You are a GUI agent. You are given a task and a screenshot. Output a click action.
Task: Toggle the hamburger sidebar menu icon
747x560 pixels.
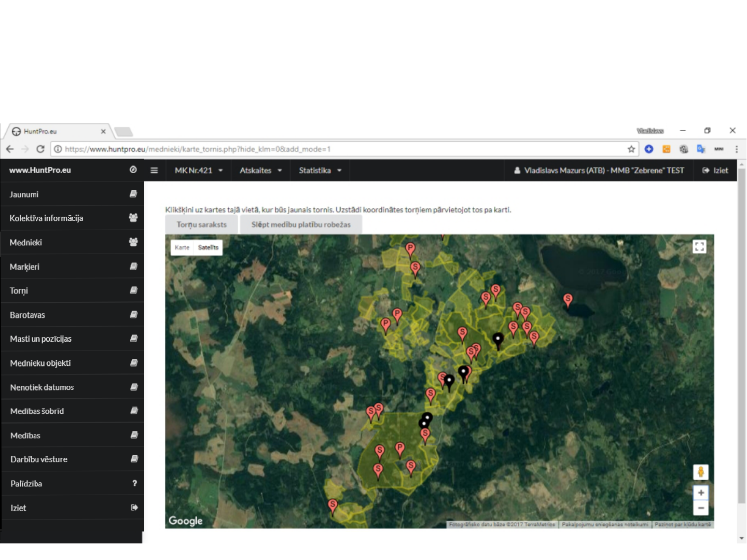coord(154,170)
